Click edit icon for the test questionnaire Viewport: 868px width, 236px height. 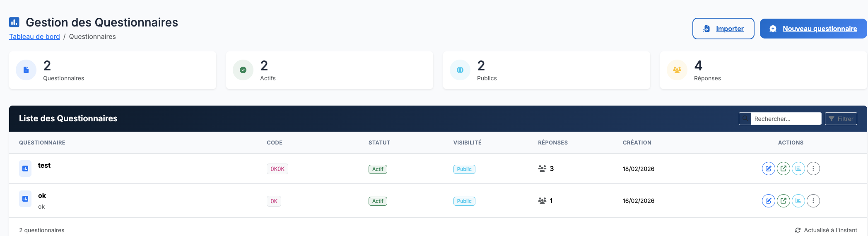(x=768, y=169)
